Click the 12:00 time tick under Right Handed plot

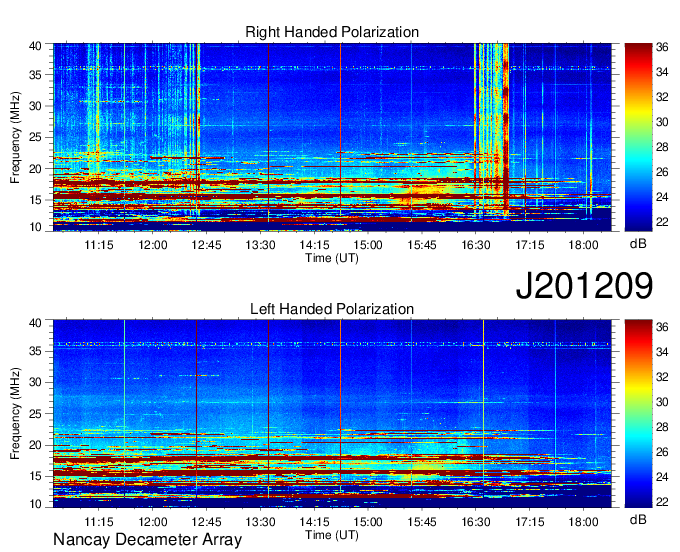(x=153, y=245)
